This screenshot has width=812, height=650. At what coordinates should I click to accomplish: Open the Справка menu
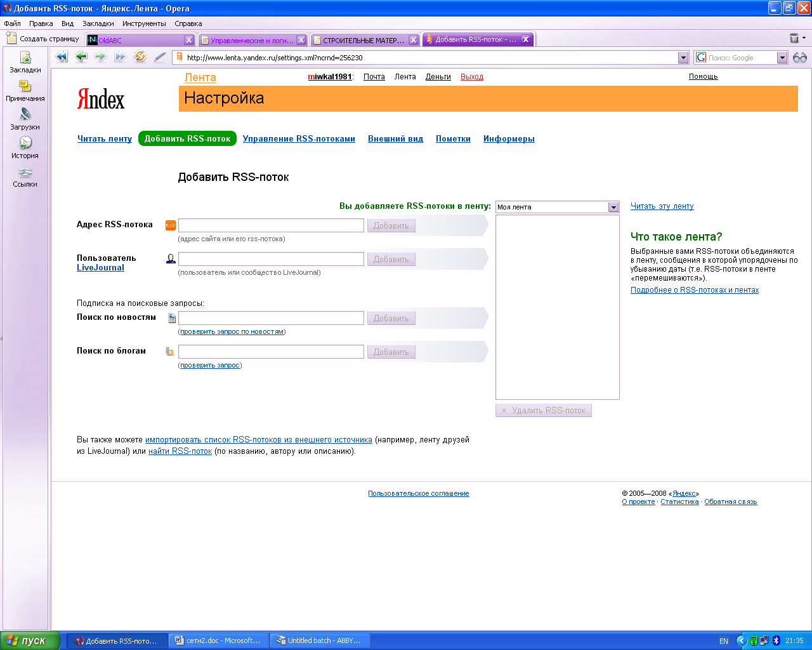pos(188,23)
